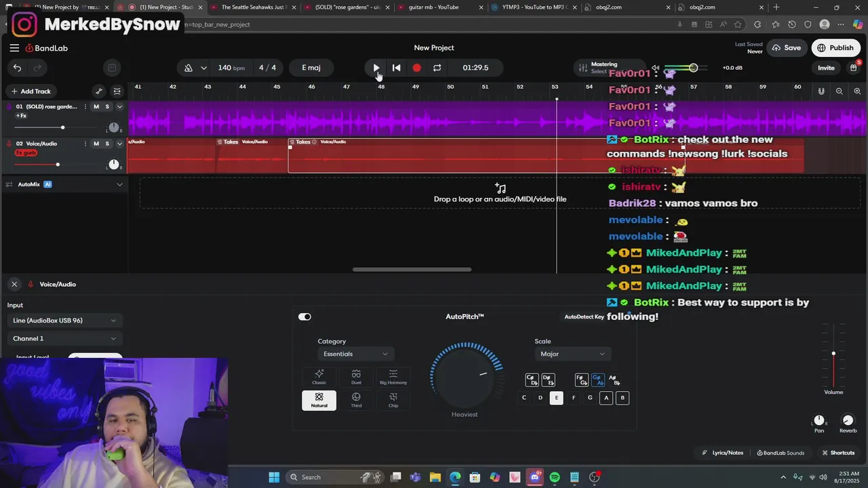The image size is (868, 488).
Task: Open the Shortcuts panel
Action: coord(838,453)
